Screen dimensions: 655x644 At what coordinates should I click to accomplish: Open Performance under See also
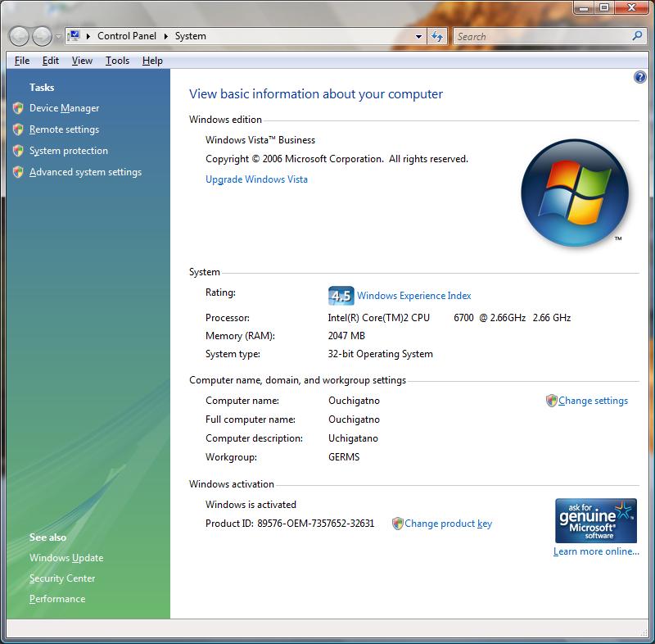(x=57, y=599)
